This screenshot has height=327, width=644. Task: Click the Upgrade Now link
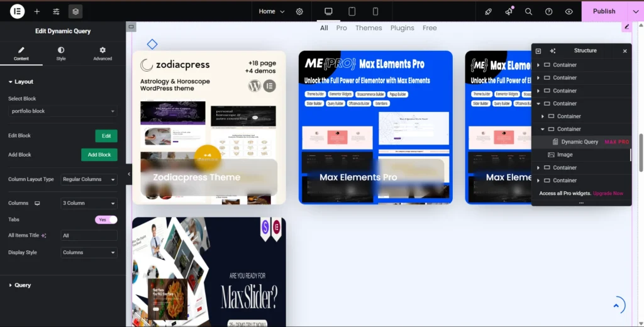click(608, 194)
